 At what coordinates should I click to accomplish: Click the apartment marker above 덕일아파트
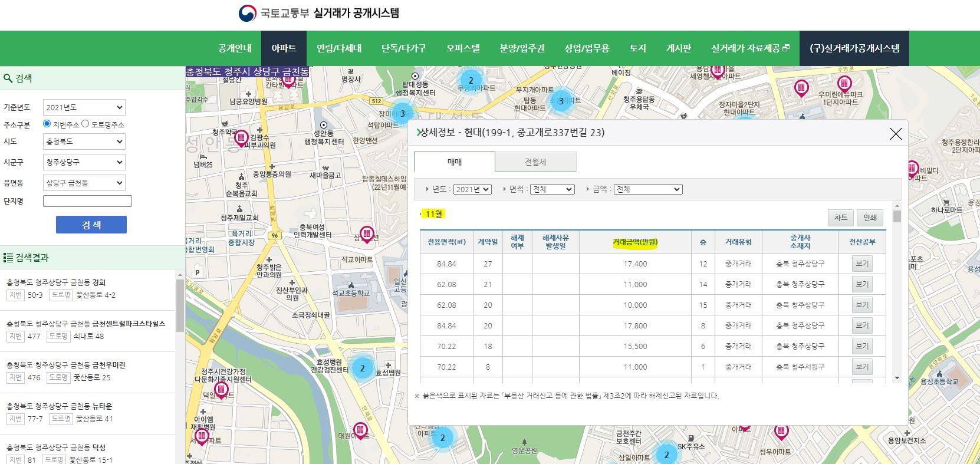point(221,389)
